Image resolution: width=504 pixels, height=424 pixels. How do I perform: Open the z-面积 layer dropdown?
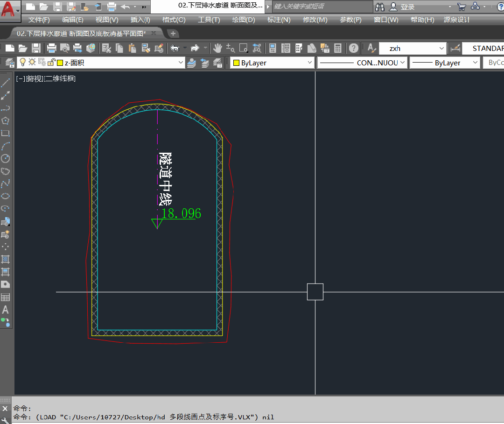(181, 63)
